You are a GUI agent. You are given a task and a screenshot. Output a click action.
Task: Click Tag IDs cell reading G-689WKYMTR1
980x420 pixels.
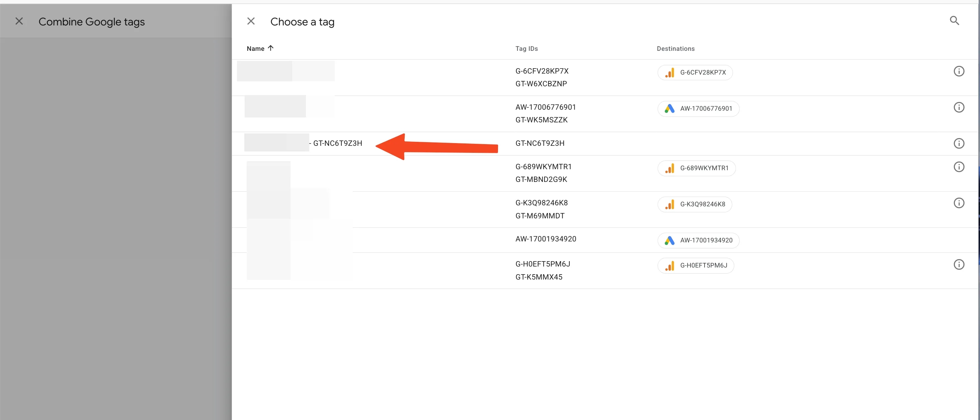(x=543, y=167)
